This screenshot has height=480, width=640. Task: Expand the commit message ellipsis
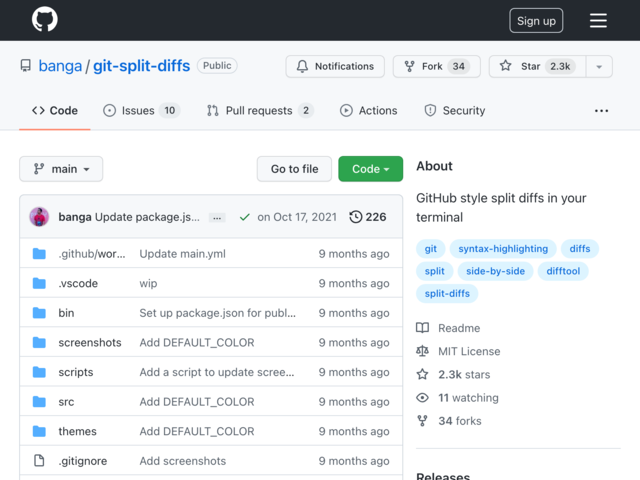coord(217,218)
